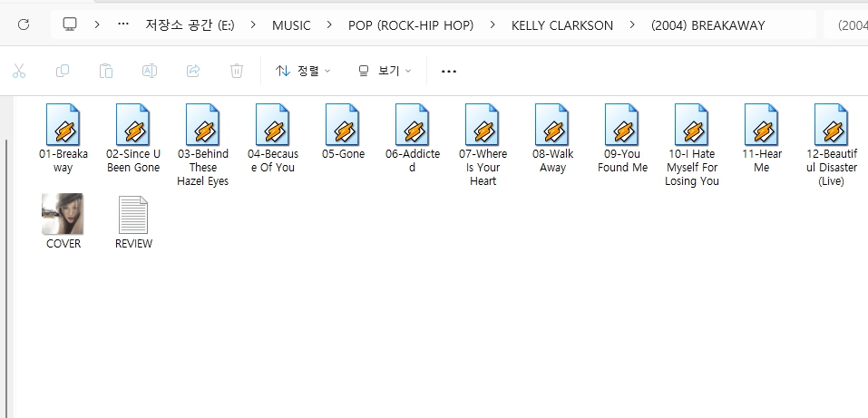
Task: Expand the chevron after MUSIC breadcrumb
Action: click(329, 25)
